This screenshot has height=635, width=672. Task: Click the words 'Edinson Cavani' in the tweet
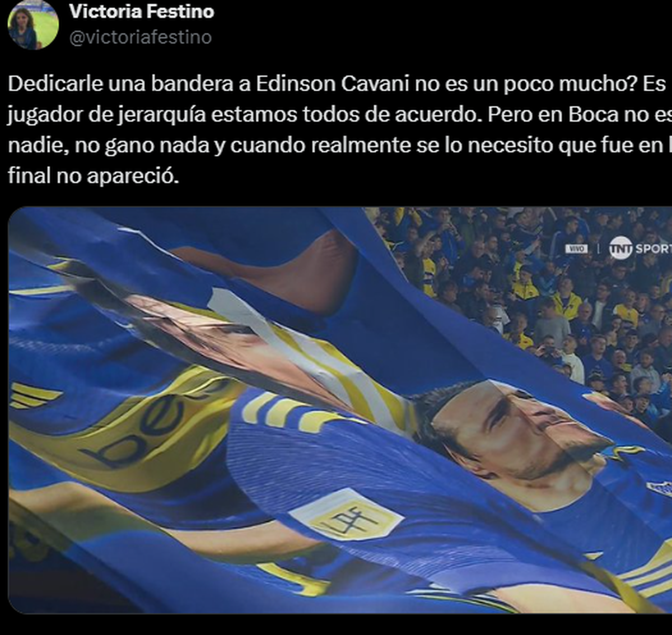click(x=333, y=83)
